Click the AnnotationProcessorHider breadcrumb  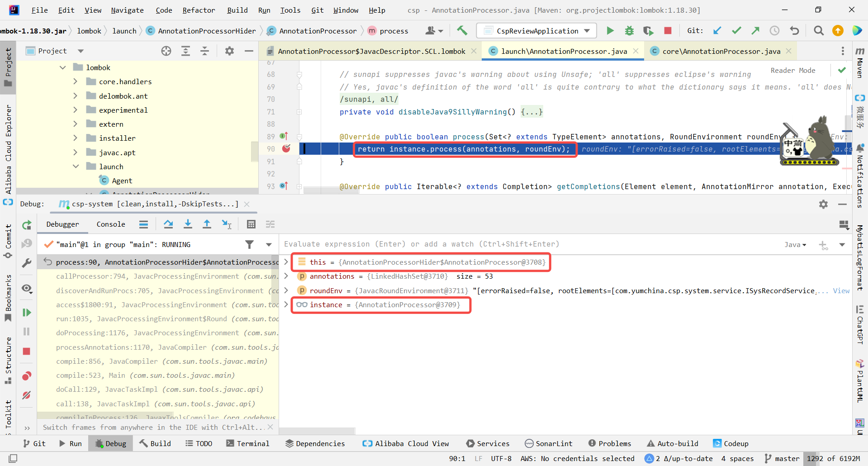coord(206,31)
